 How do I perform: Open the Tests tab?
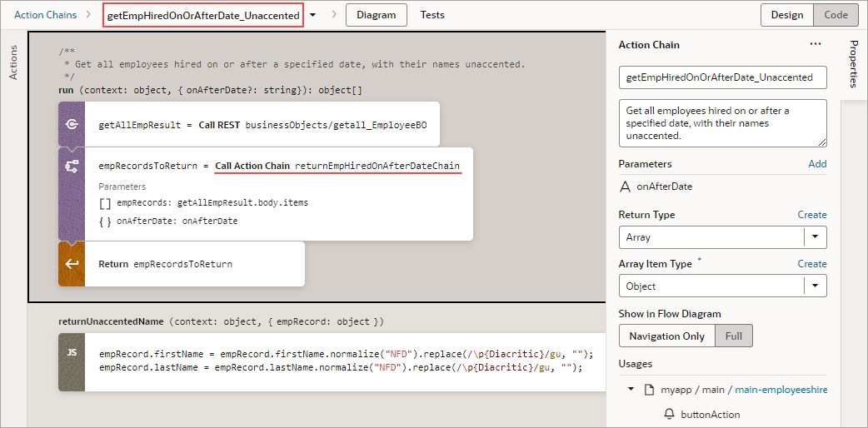tap(432, 15)
